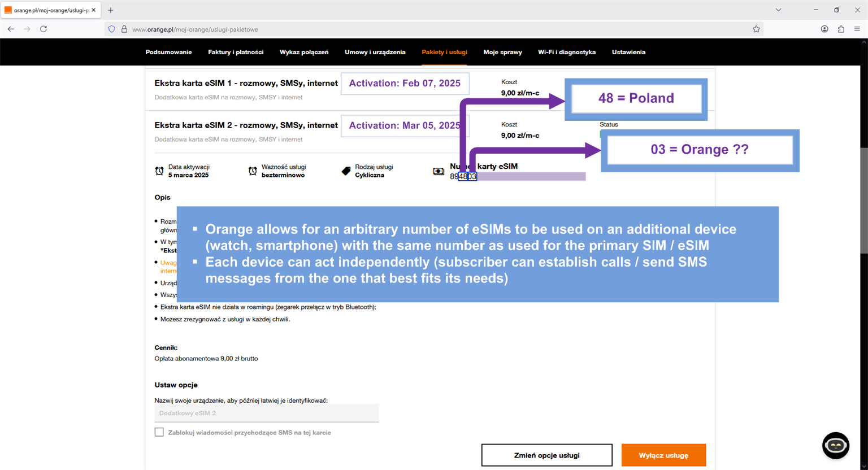868x470 pixels.
Task: Click the 'Możesz zrezygnować z usługi' bullet
Action: coord(225,319)
